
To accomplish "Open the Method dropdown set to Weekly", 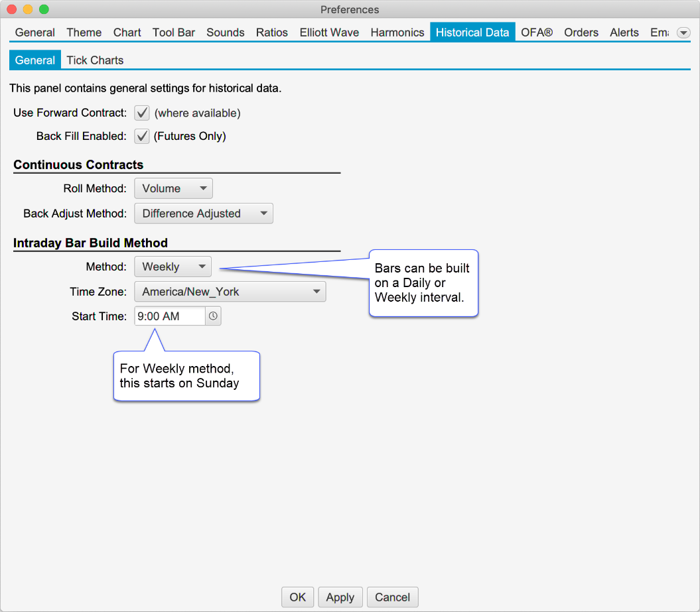I will [173, 267].
